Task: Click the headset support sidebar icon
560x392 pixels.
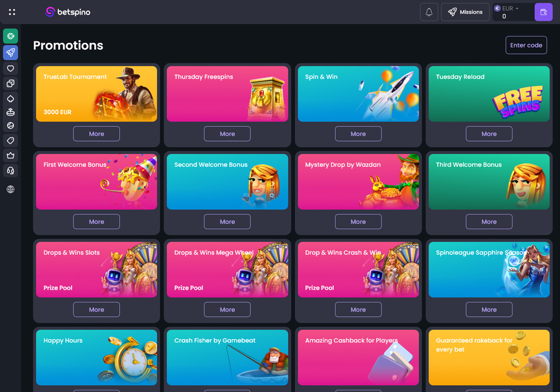Action: click(11, 170)
